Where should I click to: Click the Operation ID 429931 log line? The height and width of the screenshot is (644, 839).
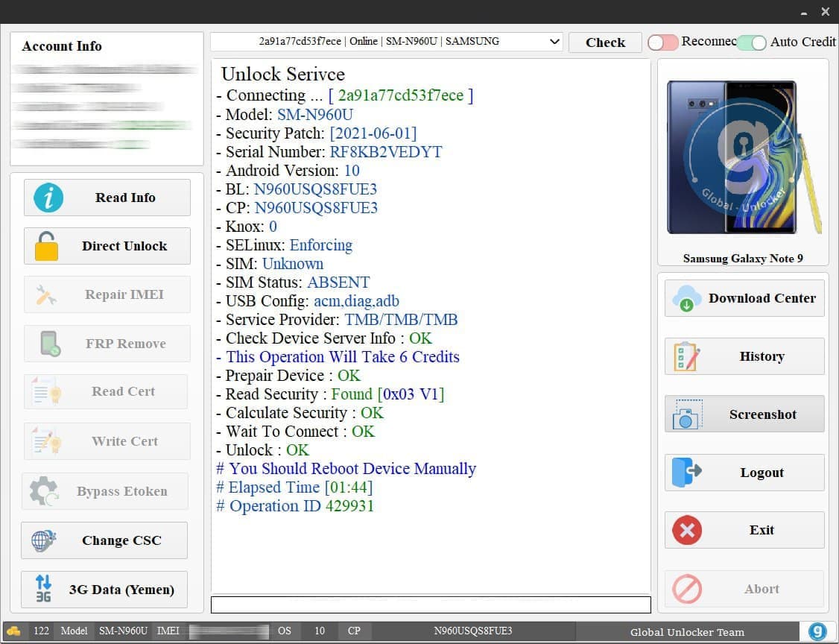point(295,506)
